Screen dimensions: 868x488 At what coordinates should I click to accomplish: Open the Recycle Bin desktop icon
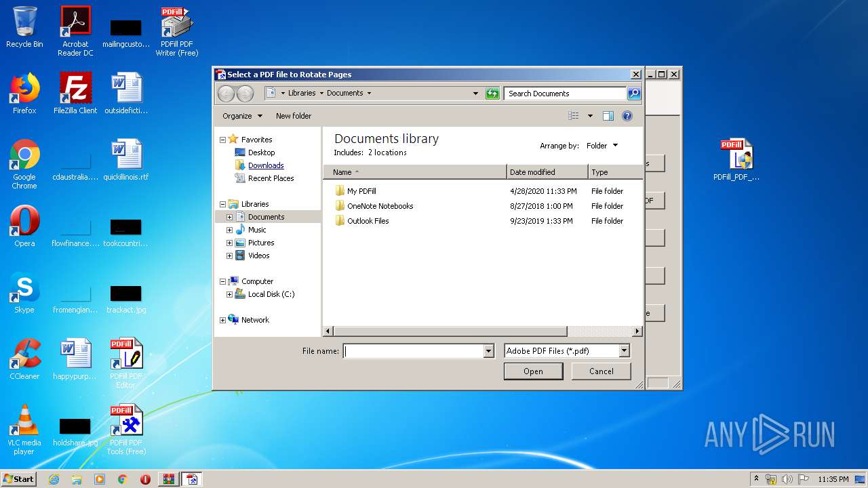(x=24, y=27)
